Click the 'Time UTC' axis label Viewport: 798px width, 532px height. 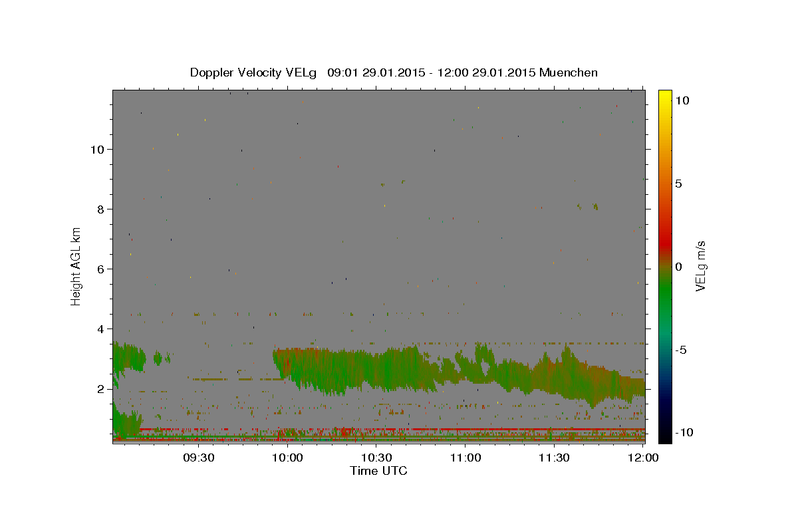pyautogui.click(x=378, y=471)
